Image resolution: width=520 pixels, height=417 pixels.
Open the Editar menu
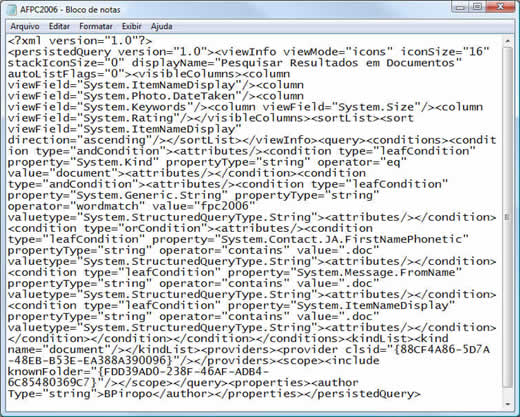[x=59, y=26]
